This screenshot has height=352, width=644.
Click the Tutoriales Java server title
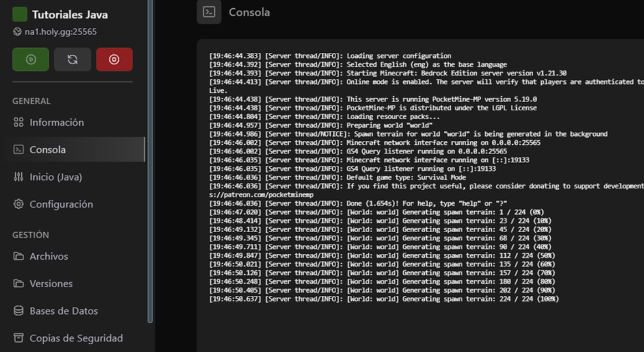click(70, 14)
